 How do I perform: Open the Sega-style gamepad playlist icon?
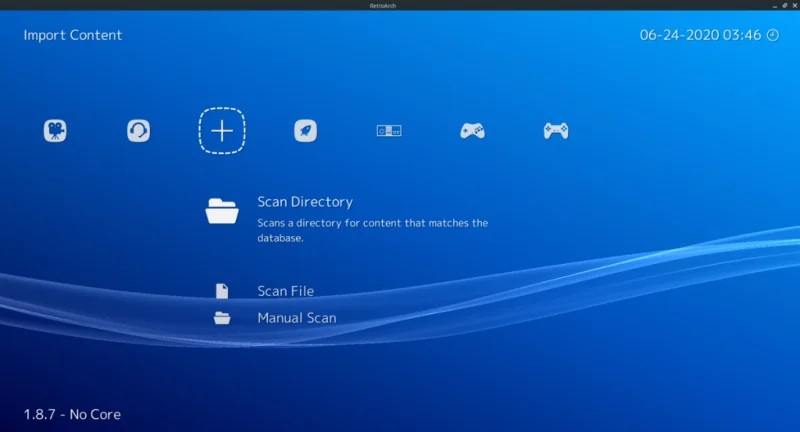[x=472, y=131]
